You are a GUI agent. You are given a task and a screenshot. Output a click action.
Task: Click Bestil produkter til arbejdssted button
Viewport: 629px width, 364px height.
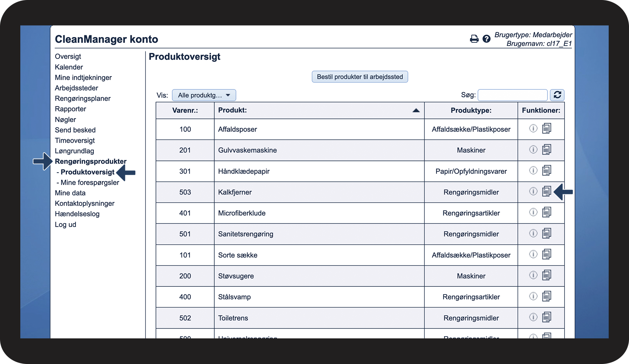click(x=360, y=77)
